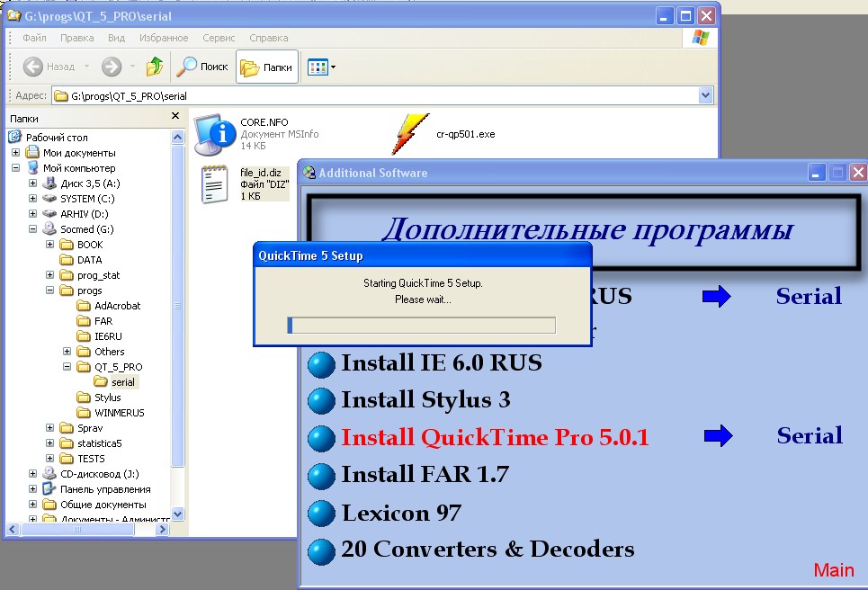Click folder tree horizontal scrollbar thumb
This screenshot has width=868, height=590.
click(x=77, y=529)
